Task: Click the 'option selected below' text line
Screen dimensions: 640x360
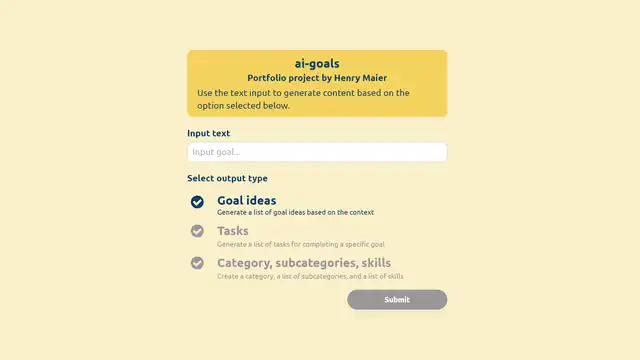Action: coord(243,106)
